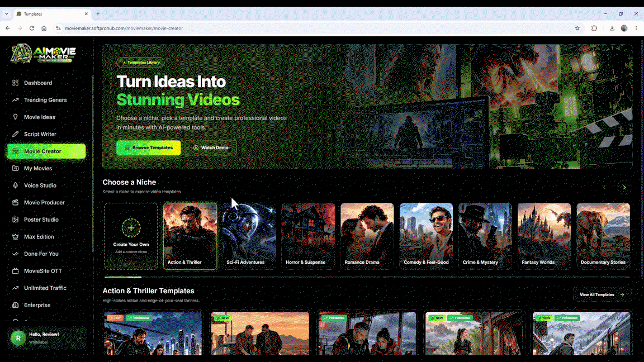644x362 pixels.
Task: Click the niche carousel green progress bar
Action: (123, 278)
